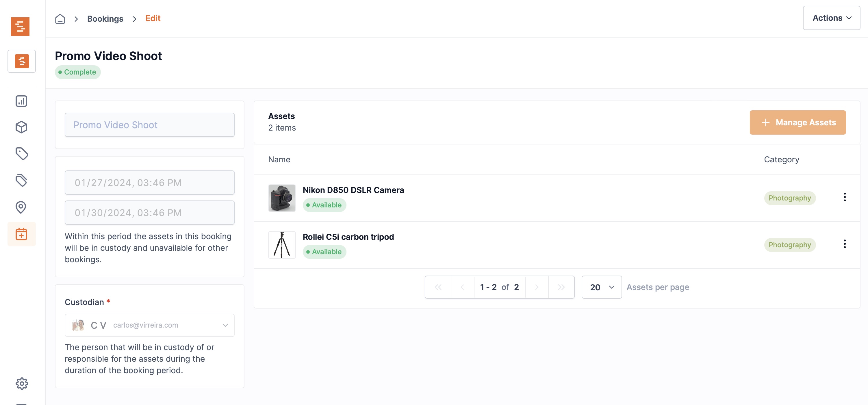Open Locations via the map pin icon
The height and width of the screenshot is (405, 868).
tap(21, 207)
